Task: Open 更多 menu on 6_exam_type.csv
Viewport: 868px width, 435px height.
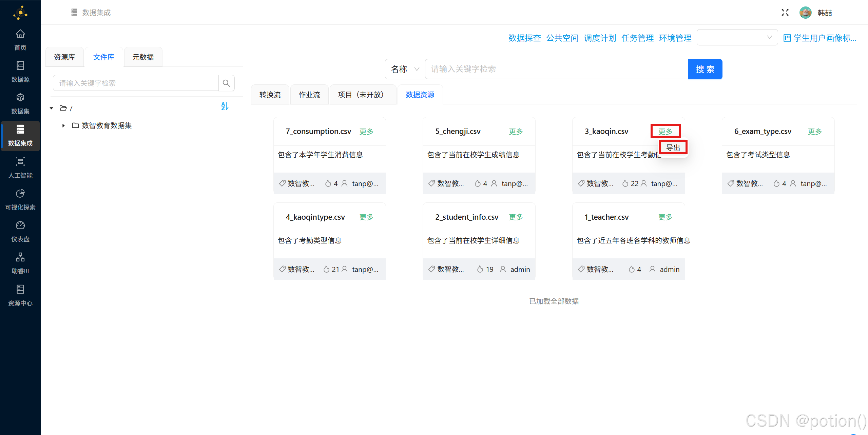Action: pos(815,132)
